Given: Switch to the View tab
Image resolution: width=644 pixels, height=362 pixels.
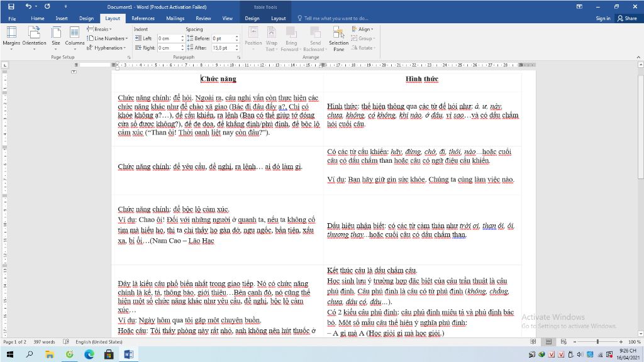Looking at the screenshot, I should coord(227,18).
